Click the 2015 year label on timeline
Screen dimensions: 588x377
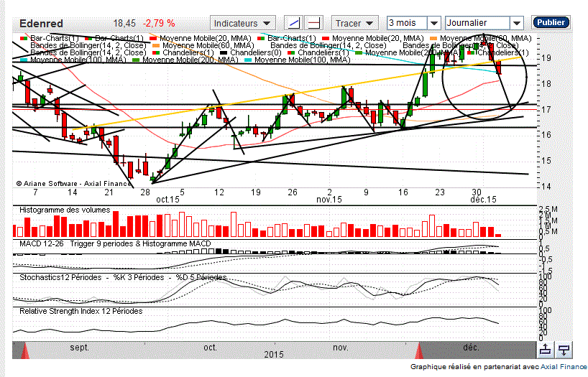(274, 355)
